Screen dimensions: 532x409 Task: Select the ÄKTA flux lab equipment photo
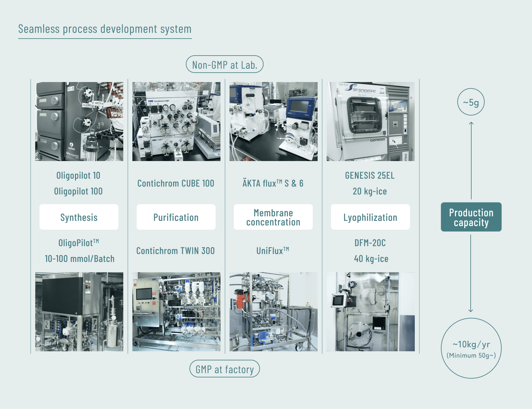click(x=274, y=122)
